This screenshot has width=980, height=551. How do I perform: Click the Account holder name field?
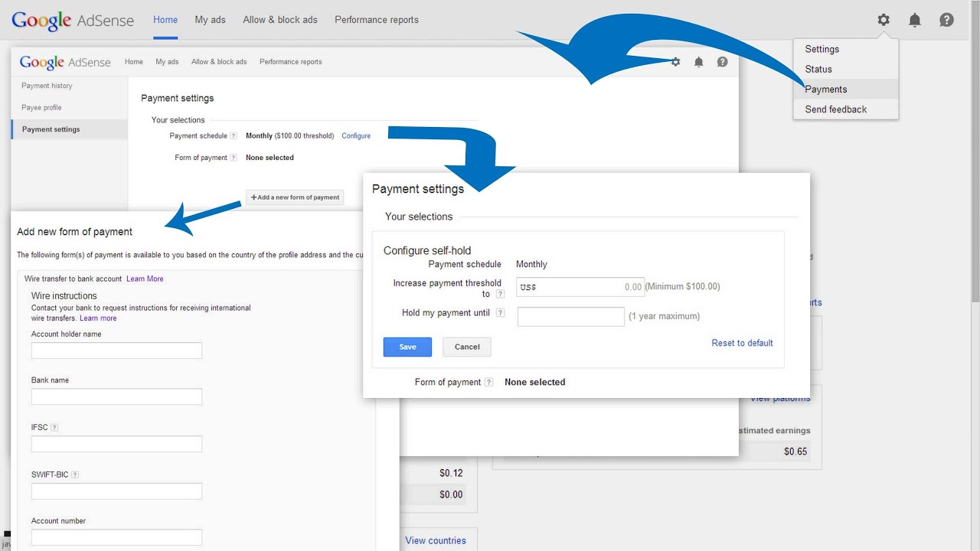tap(116, 350)
